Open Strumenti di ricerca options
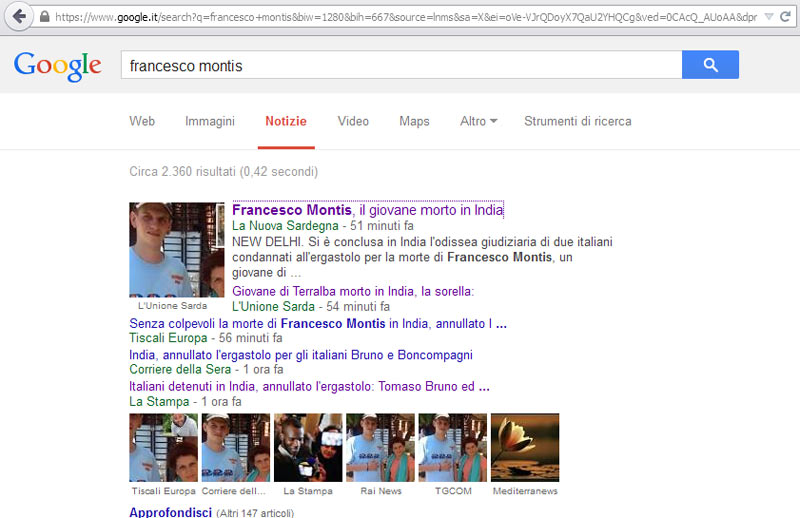The width and height of the screenshot is (800, 518). tap(578, 121)
